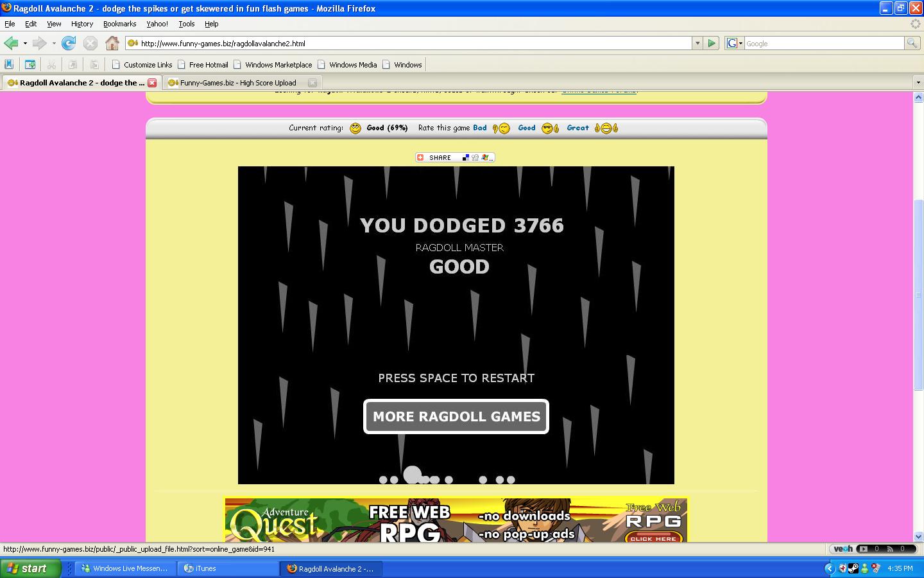Click the green Go arrow beside the URL bar
This screenshot has width=924, height=578.
[712, 43]
